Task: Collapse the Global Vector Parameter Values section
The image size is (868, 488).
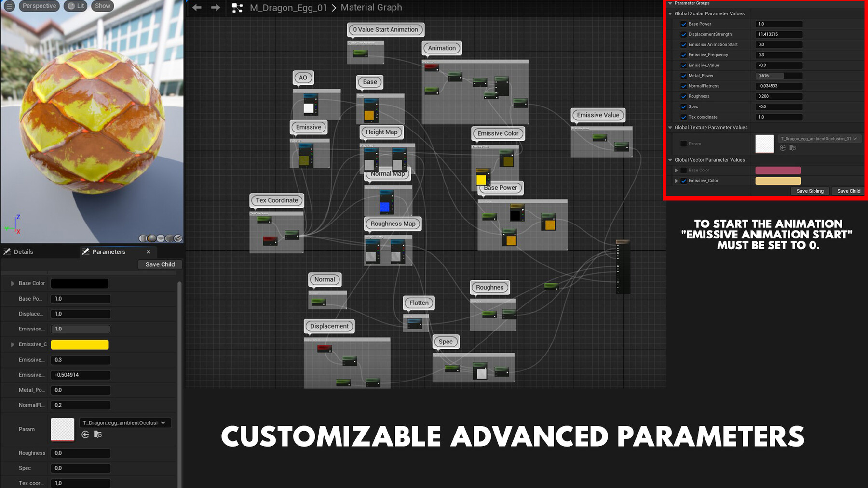Action: (x=670, y=159)
